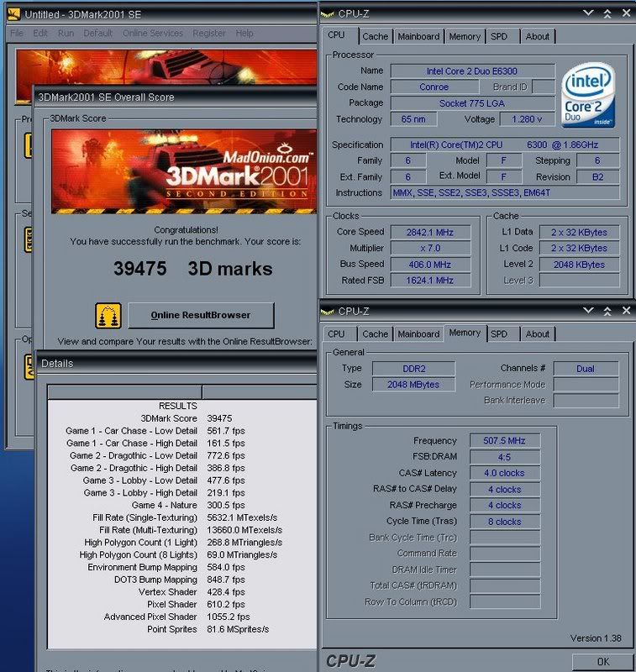Open the Default menu in 3DMark2001

pos(97,33)
